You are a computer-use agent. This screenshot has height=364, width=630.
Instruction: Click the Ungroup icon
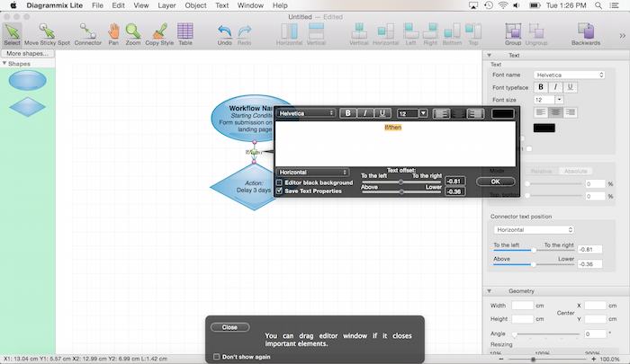[x=536, y=34]
